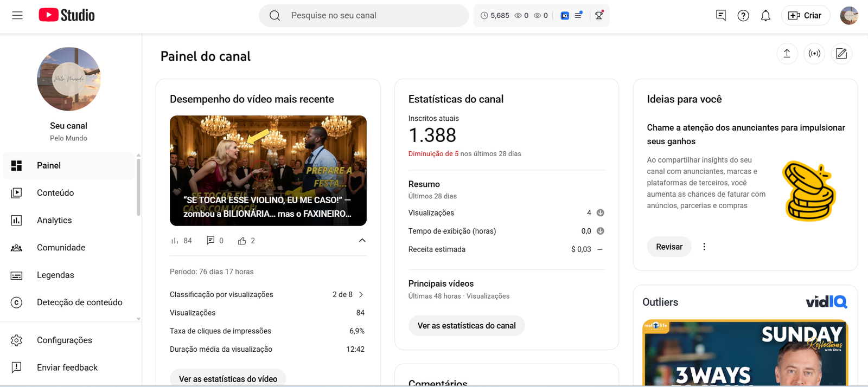Expand ranking by views 2 de 8 chevron
868x387 pixels.
[x=361, y=294]
